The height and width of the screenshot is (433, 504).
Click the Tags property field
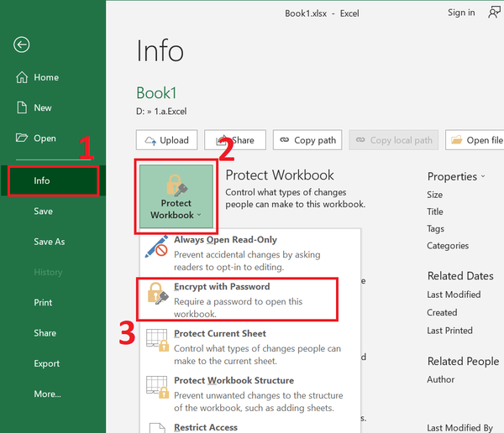point(435,229)
